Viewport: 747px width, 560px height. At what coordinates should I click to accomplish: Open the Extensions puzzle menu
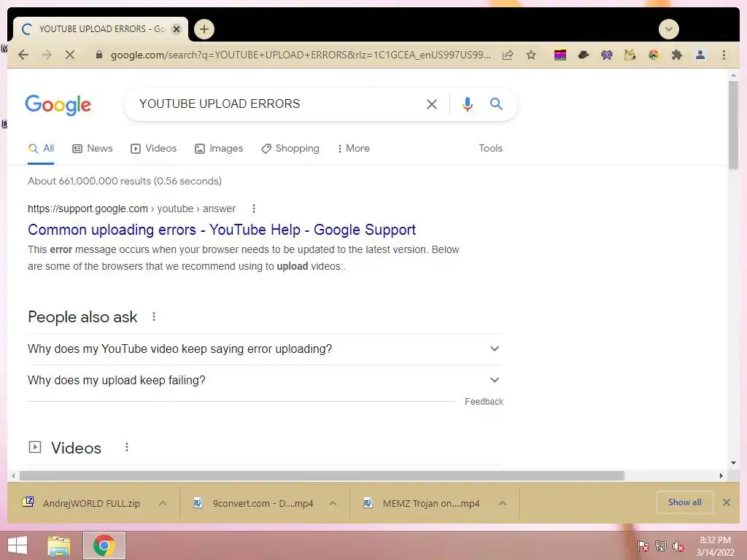[676, 55]
